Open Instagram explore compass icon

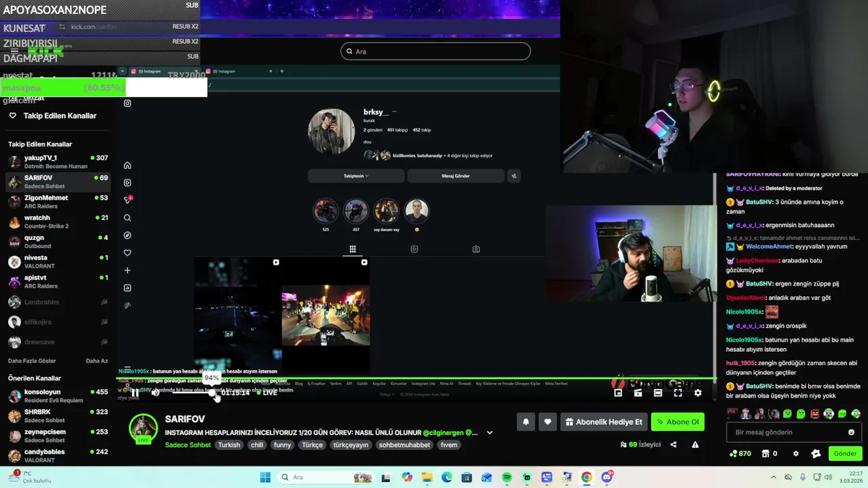(x=127, y=235)
